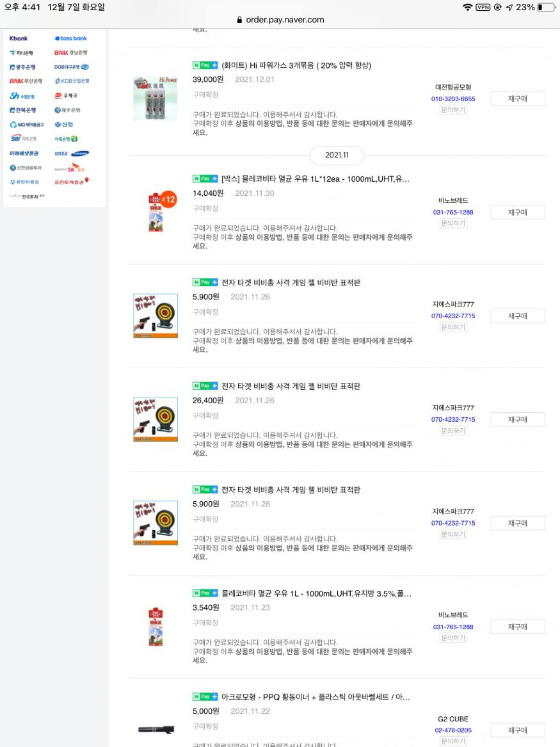Screen dimensions: 560x747
Task: Tap the N Pay badge on Hi 파워가스 item
Action: [205, 65]
